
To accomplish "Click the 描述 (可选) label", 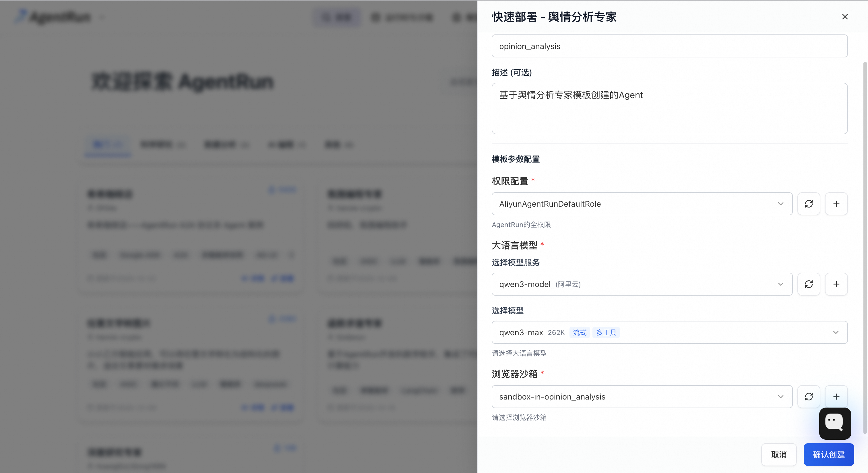I will click(512, 72).
